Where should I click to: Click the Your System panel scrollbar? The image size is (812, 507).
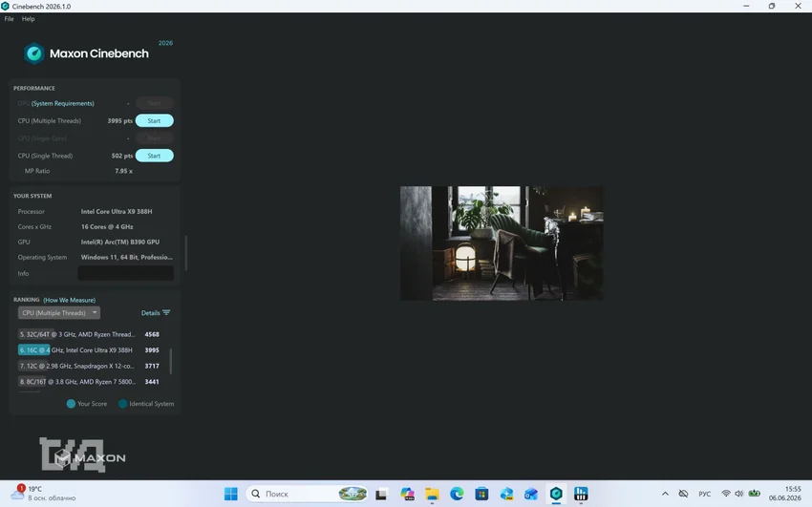(x=186, y=252)
